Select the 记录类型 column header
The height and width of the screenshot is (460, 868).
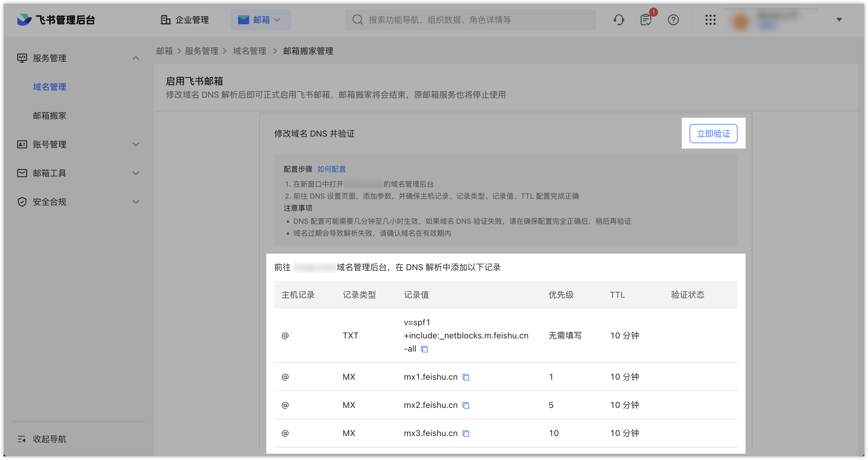point(359,295)
